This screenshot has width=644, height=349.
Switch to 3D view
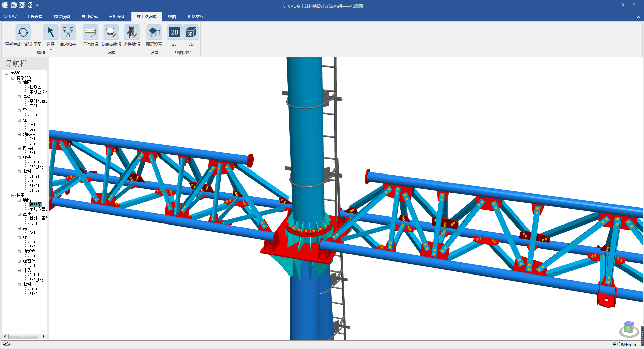pos(191,33)
